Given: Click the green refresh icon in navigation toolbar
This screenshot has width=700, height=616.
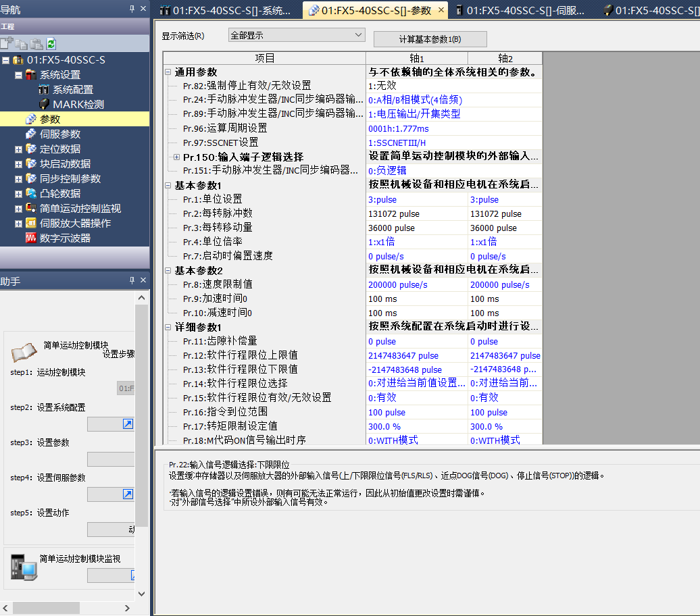Looking at the screenshot, I should 51,44.
